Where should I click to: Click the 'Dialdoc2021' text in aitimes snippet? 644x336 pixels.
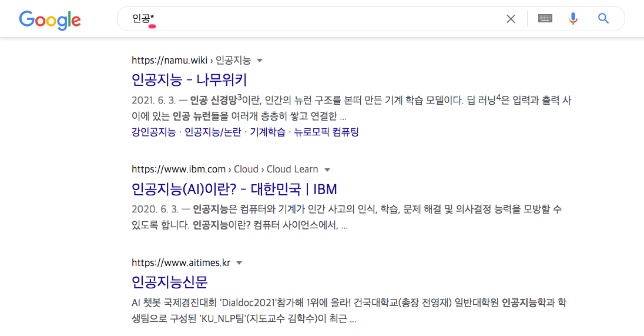[x=249, y=303]
